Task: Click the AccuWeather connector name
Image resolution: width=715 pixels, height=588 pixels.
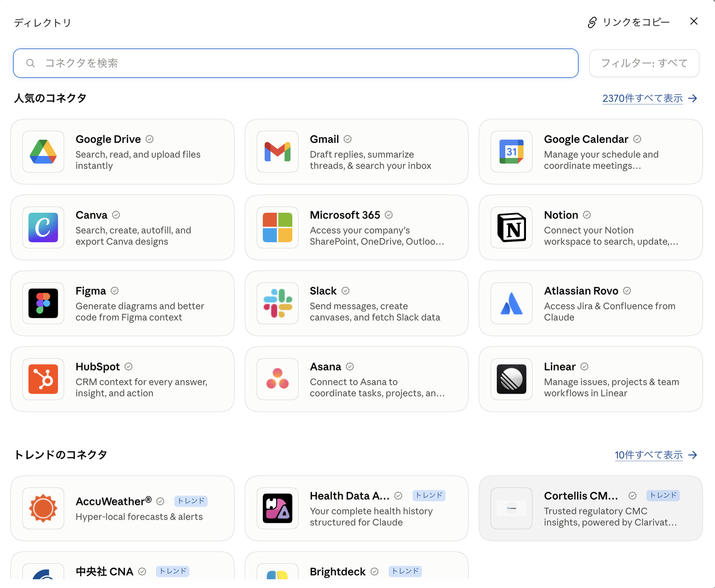Action: tap(114, 502)
